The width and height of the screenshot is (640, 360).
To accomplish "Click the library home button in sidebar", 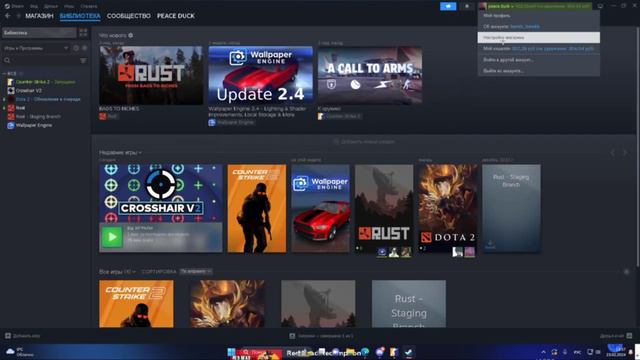I will [39, 33].
